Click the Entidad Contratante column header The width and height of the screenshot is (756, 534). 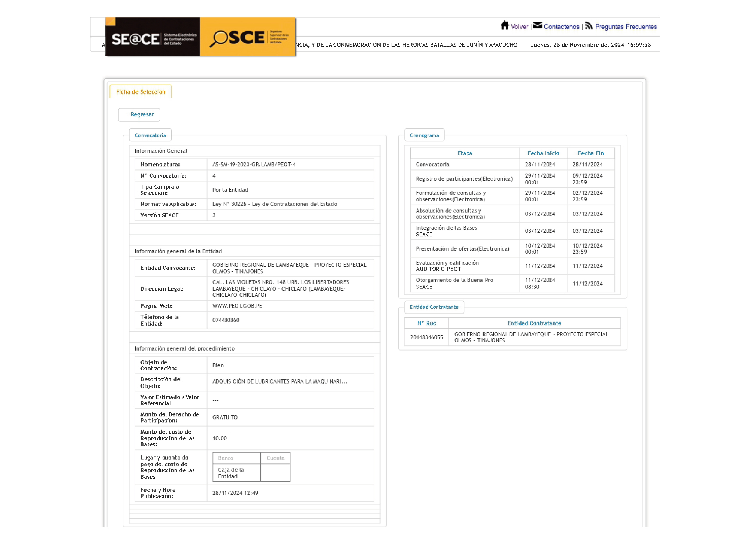534,323
